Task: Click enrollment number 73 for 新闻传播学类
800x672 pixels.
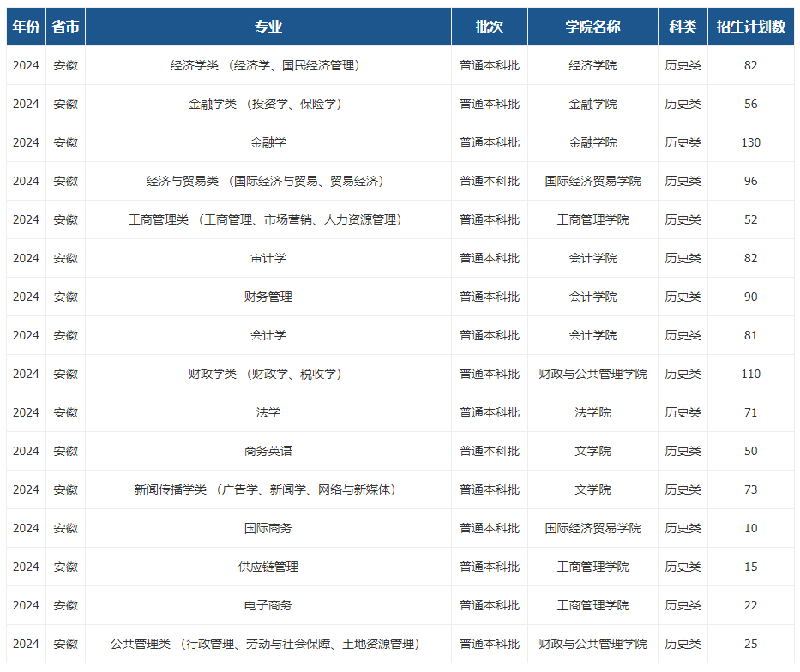Action: coord(750,490)
